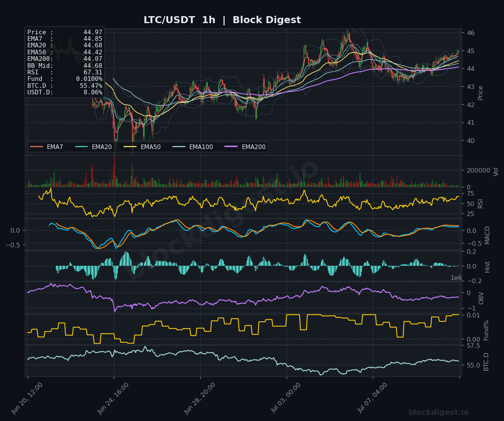Click the EMA50 44.42 row in info box
The image size is (504, 421).
click(65, 52)
